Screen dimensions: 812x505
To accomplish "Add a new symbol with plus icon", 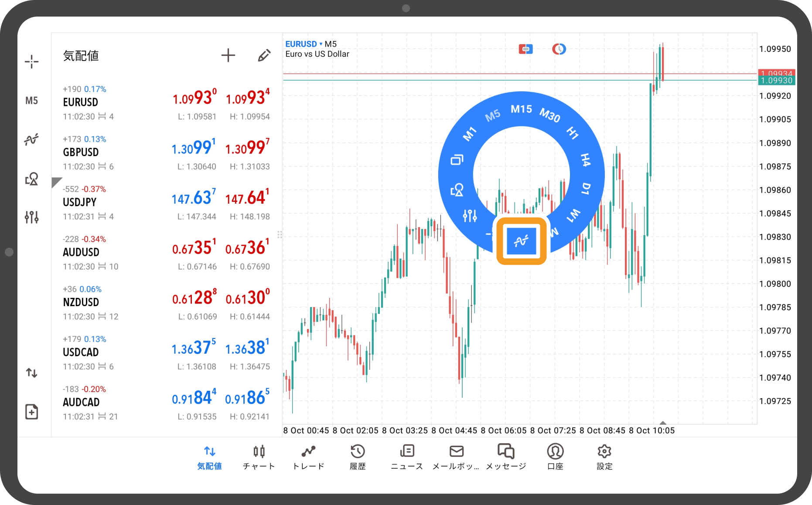I will pos(228,55).
